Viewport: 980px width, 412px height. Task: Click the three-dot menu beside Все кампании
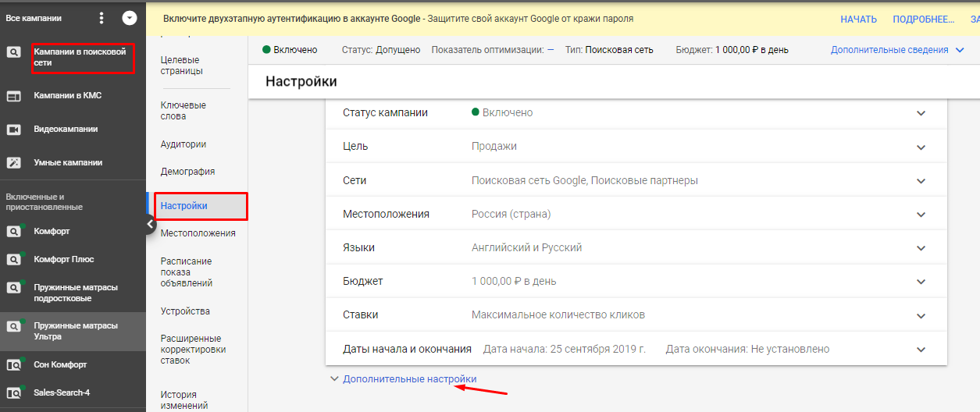pos(102,18)
